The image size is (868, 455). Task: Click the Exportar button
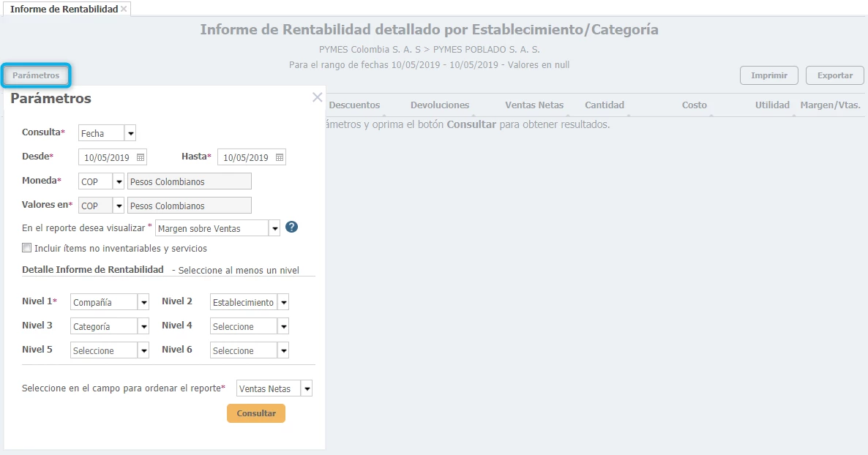pos(834,75)
